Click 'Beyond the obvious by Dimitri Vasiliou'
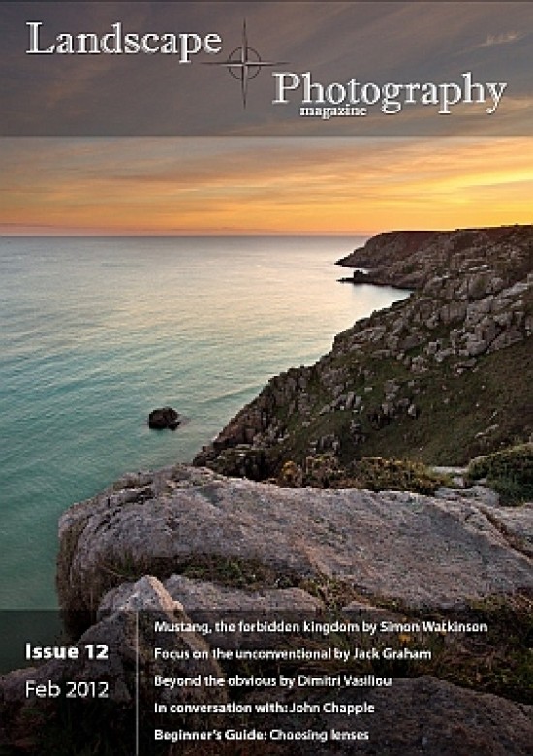The width and height of the screenshot is (533, 756). tap(272, 680)
